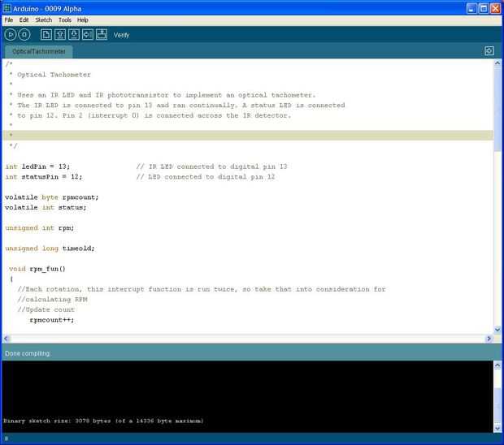
Task: Click the 'Done compiling' status message
Action: tap(28, 353)
